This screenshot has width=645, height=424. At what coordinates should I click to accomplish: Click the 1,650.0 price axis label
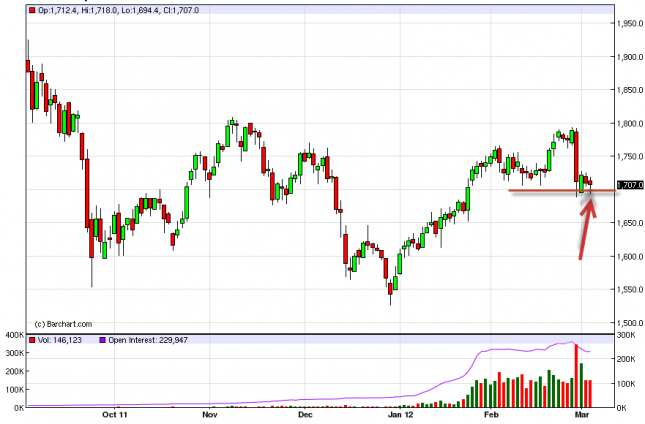tap(630, 223)
